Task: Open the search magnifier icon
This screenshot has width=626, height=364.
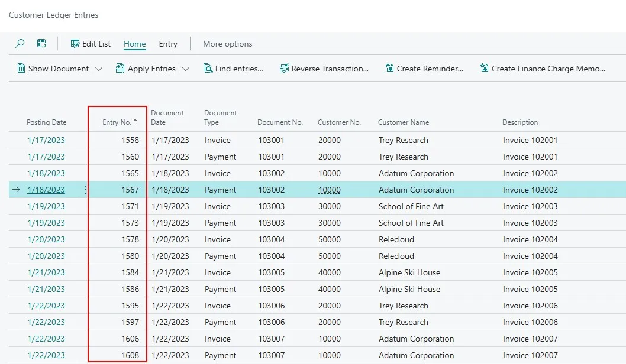Action: click(20, 44)
